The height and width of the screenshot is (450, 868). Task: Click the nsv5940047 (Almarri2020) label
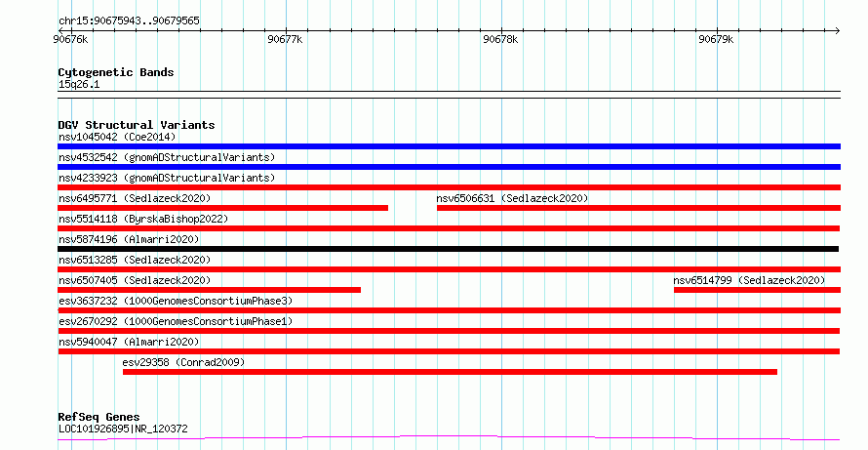click(x=129, y=342)
